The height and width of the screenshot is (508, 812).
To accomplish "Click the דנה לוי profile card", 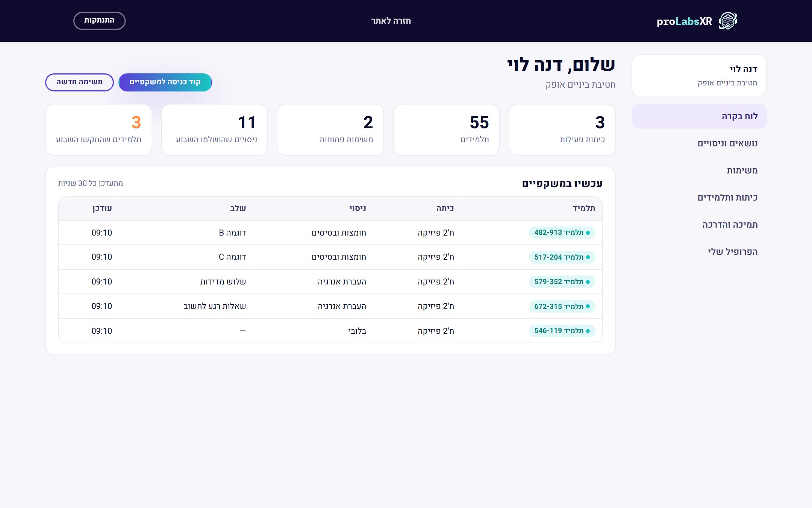I will point(699,76).
